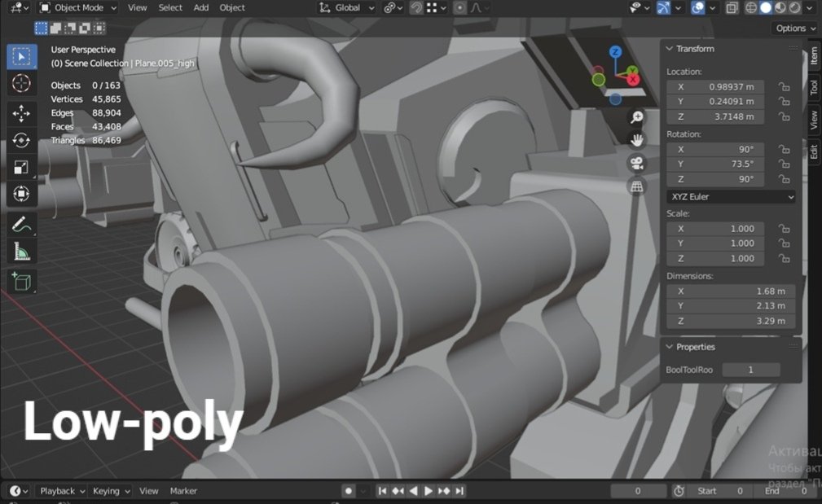
Task: Open the 3D viewport View menu
Action: coord(138,8)
